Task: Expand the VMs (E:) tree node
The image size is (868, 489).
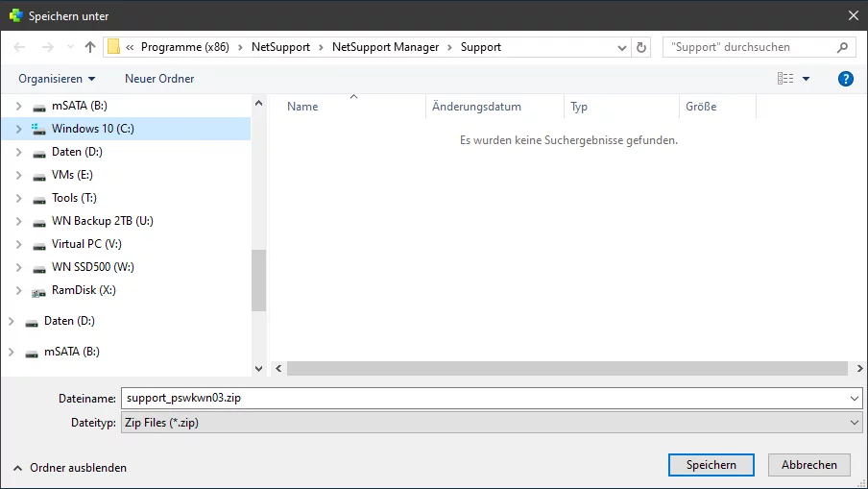Action: coord(19,175)
